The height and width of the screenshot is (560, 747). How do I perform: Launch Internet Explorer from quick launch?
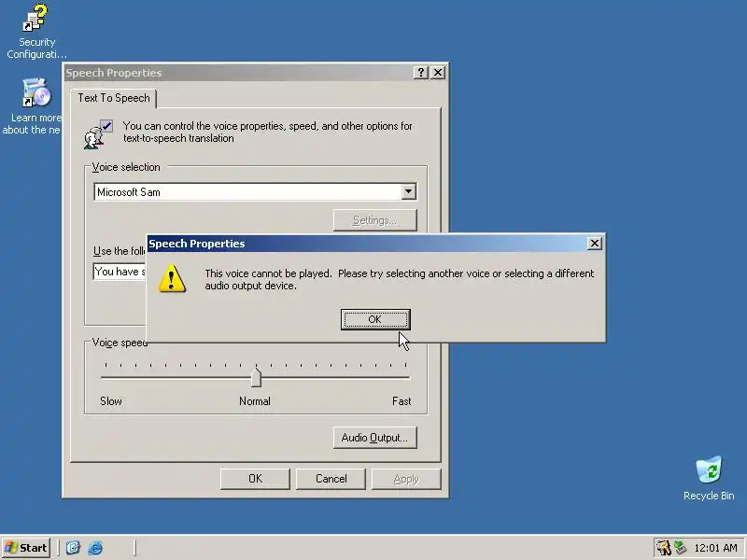(95, 548)
